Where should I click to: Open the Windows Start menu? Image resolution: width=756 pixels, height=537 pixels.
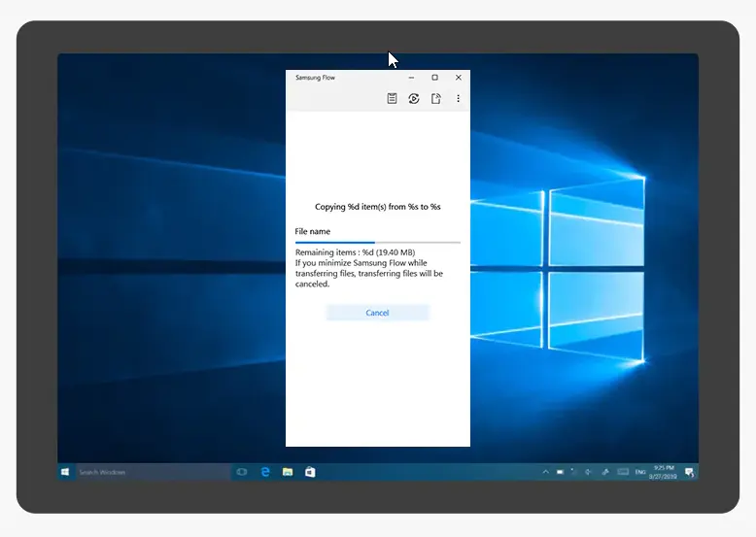tap(65, 472)
